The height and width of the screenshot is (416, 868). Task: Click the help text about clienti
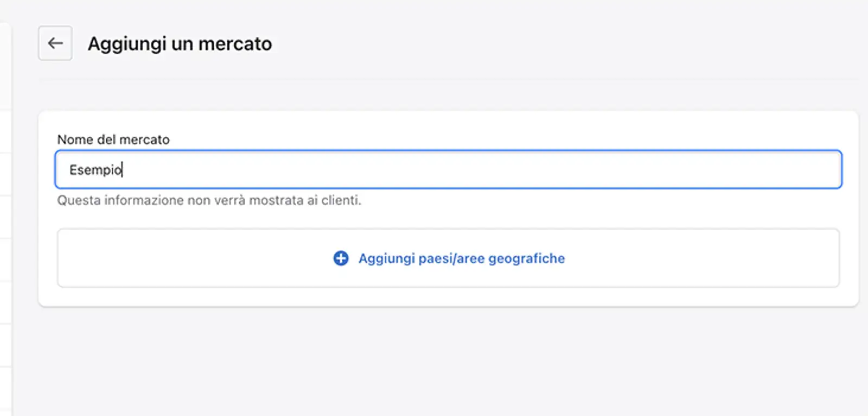point(209,200)
